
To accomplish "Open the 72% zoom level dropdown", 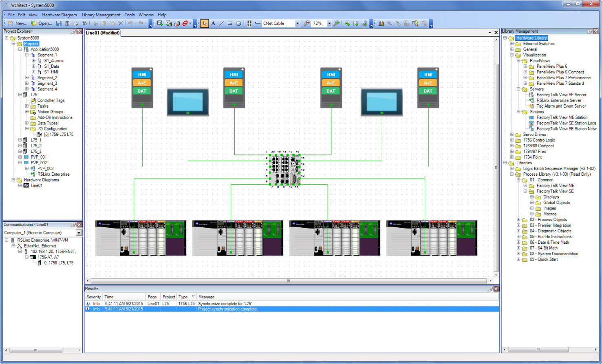I will click(x=329, y=24).
